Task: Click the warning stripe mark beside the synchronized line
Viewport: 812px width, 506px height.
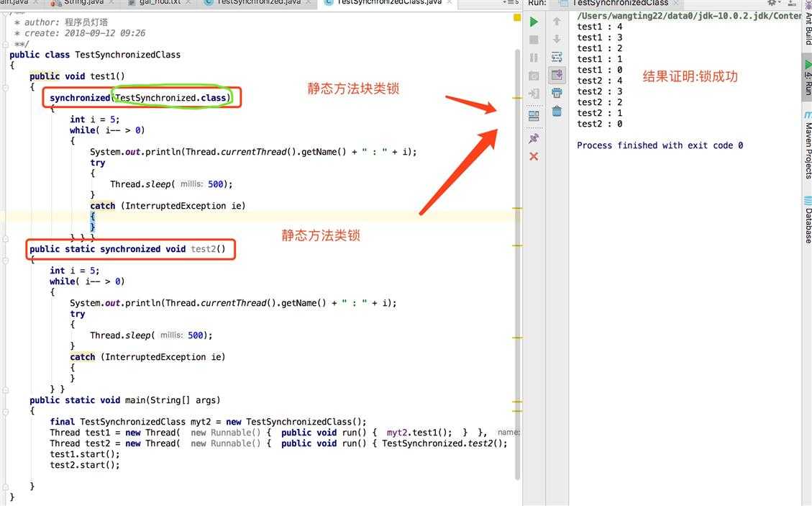Action: pyautogui.click(x=517, y=98)
